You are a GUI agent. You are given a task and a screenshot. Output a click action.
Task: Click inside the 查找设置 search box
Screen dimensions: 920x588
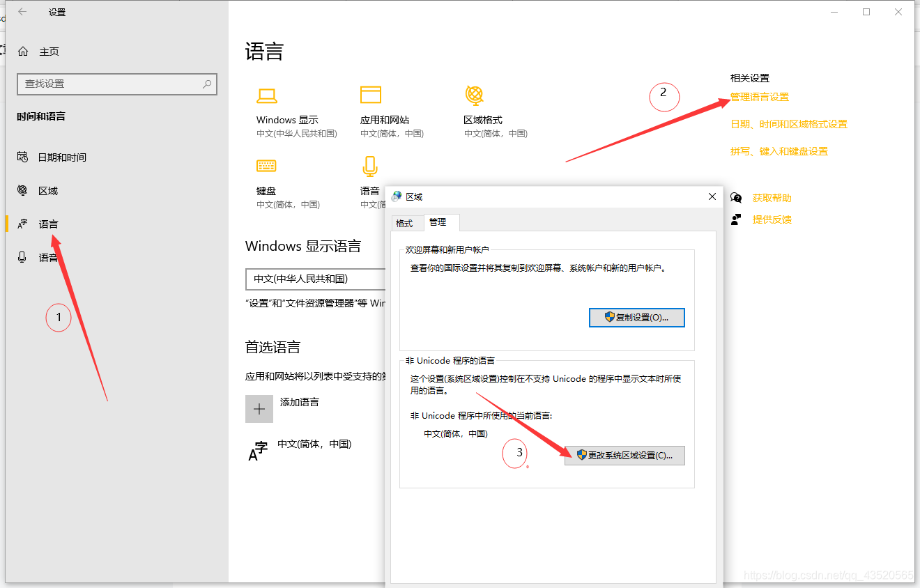coord(117,84)
